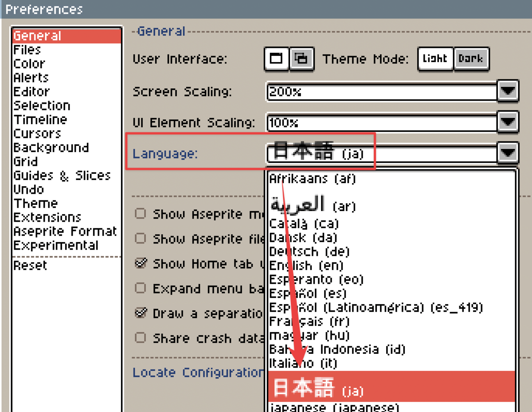Click the Screen Scaling 200% field
Viewport: 532px width, 412px height.
pos(382,92)
